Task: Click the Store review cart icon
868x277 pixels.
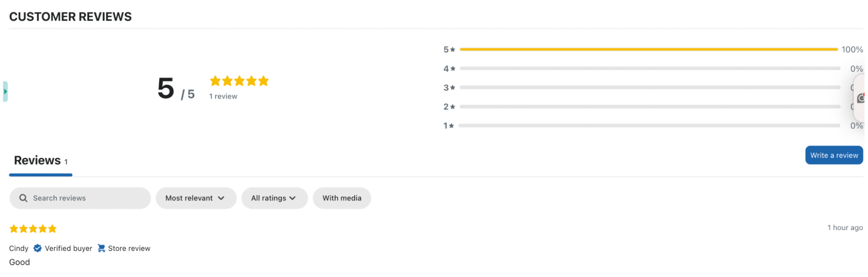Action: point(101,248)
